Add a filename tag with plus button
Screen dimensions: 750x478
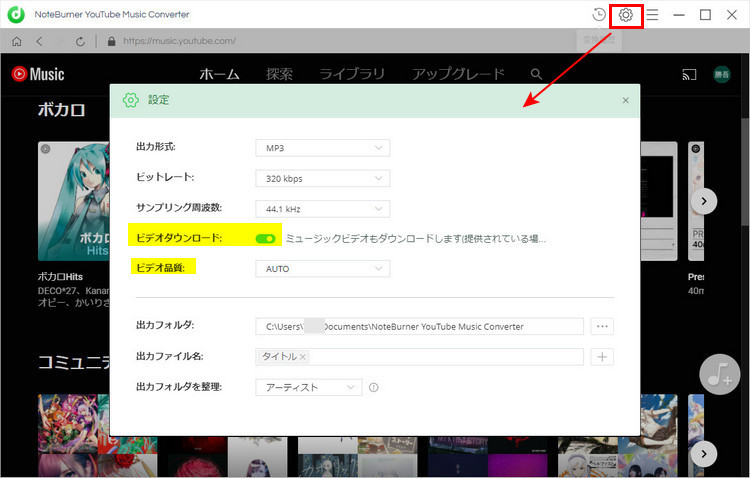(602, 357)
